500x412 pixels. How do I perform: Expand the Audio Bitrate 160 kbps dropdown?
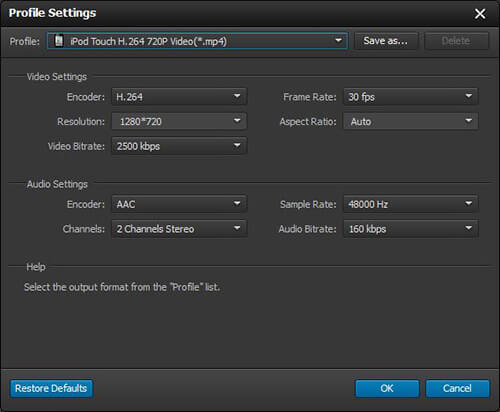411,229
